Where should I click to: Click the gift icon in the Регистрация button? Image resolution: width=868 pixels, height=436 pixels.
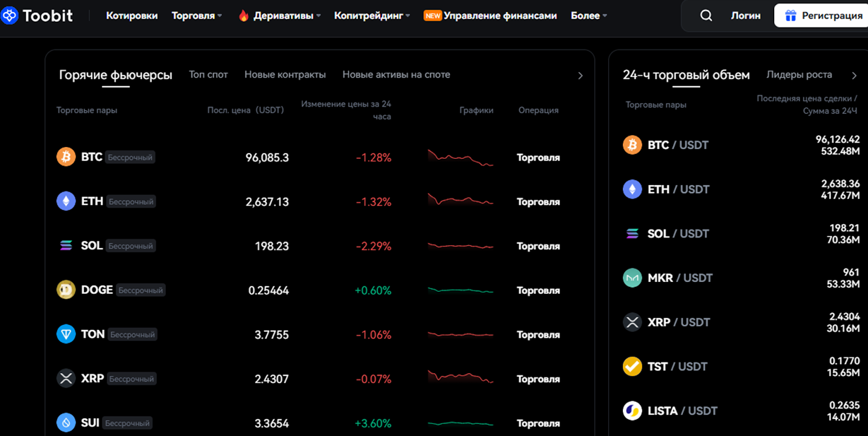790,16
